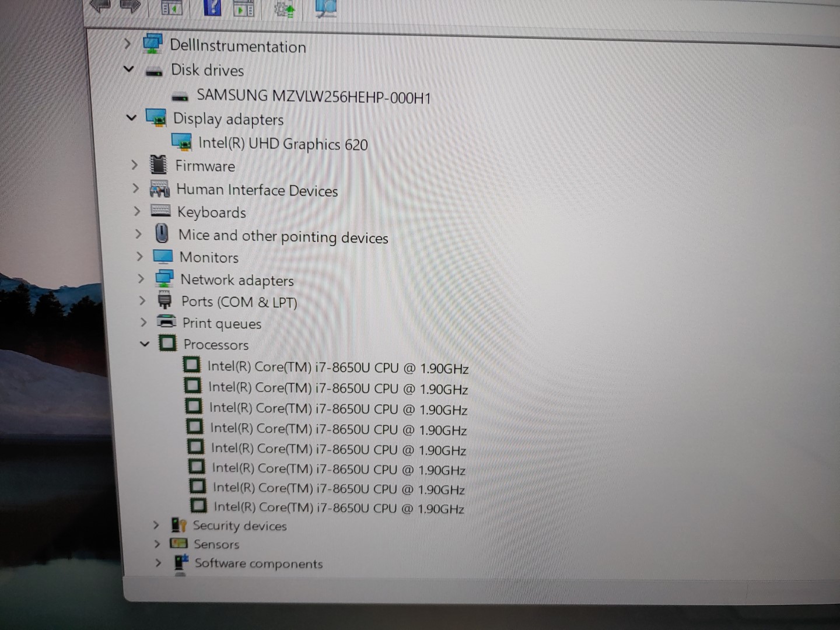Expand the Monitors node

click(139, 256)
